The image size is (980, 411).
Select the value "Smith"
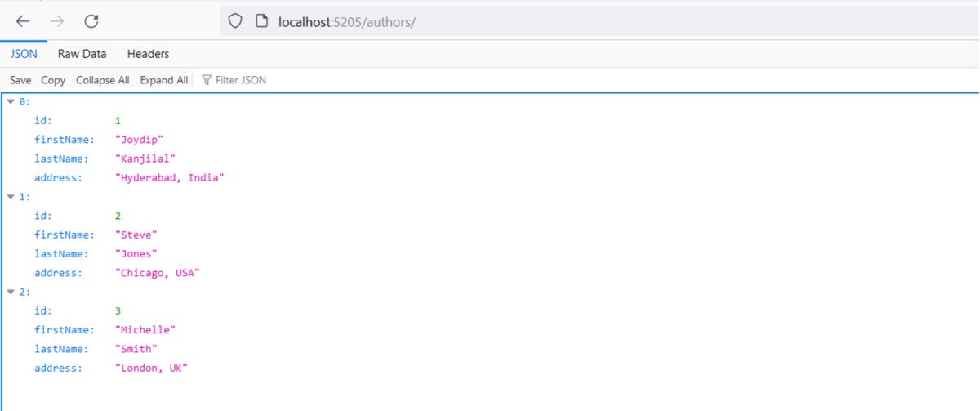click(x=136, y=349)
